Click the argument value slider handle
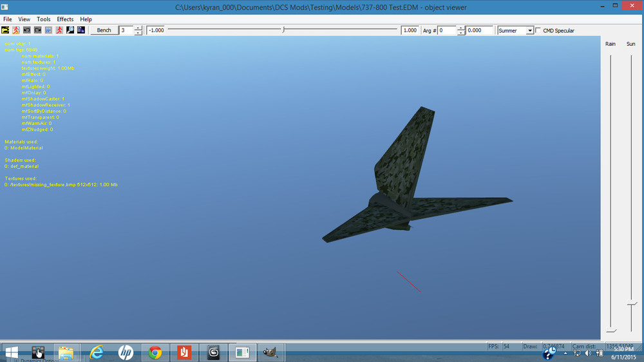This screenshot has width=644, height=362. click(x=283, y=30)
